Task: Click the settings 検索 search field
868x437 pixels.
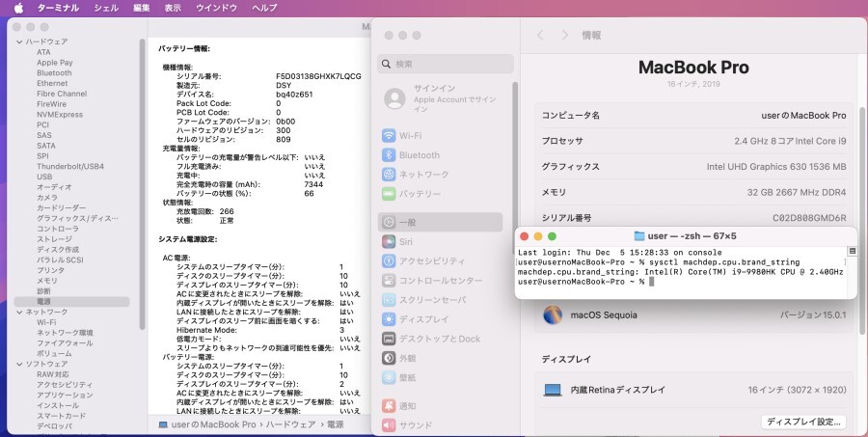Action: [x=446, y=65]
